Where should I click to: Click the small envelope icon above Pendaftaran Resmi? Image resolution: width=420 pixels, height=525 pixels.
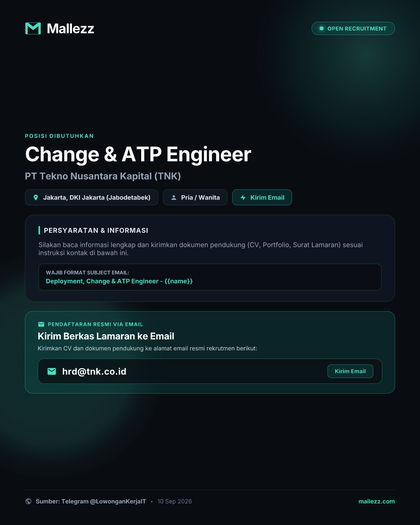click(x=41, y=324)
